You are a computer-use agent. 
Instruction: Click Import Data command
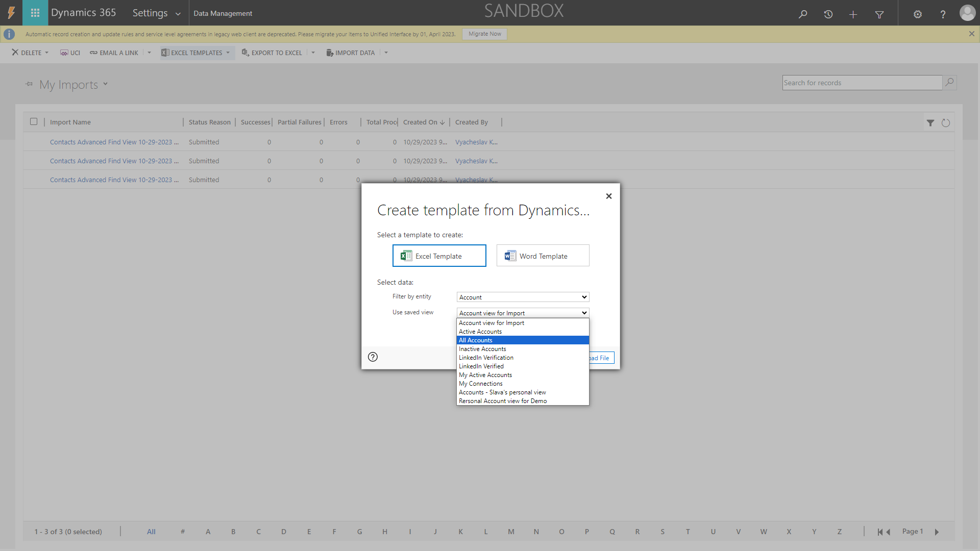click(x=350, y=53)
